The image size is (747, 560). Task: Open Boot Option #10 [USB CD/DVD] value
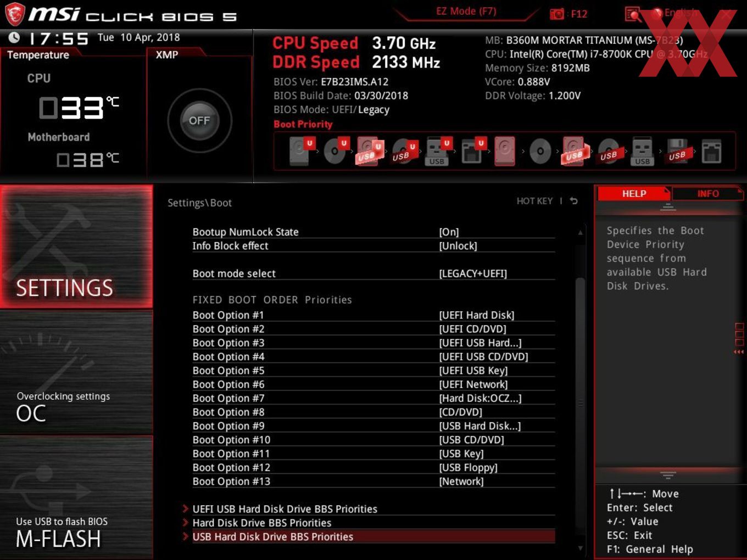pyautogui.click(x=471, y=440)
